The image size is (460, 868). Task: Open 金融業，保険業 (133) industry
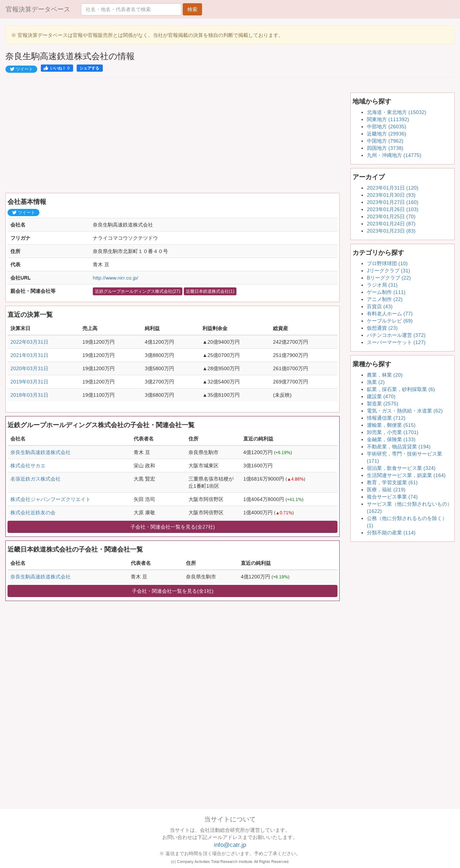click(x=391, y=439)
